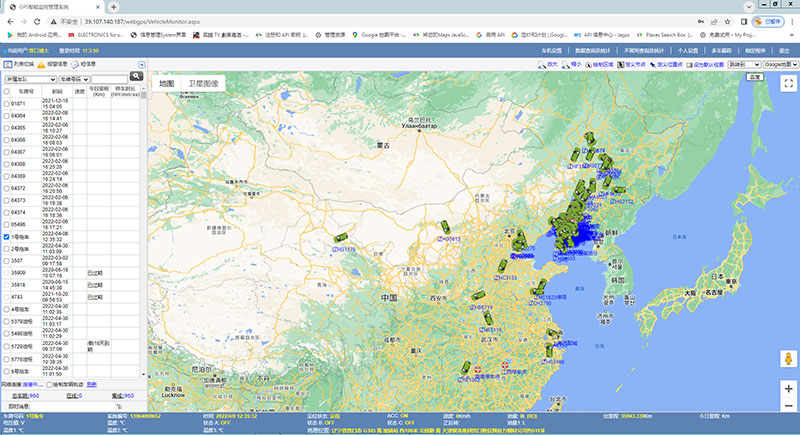The width and height of the screenshot is (800, 435).
Task: Go back with browser back arrow
Action: [x=10, y=21]
